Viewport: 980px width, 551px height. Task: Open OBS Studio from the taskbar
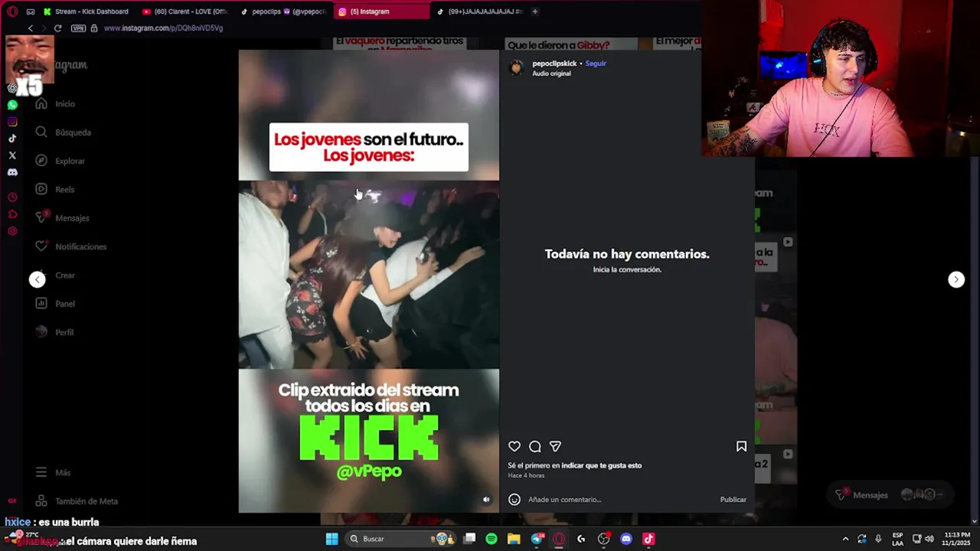604,539
